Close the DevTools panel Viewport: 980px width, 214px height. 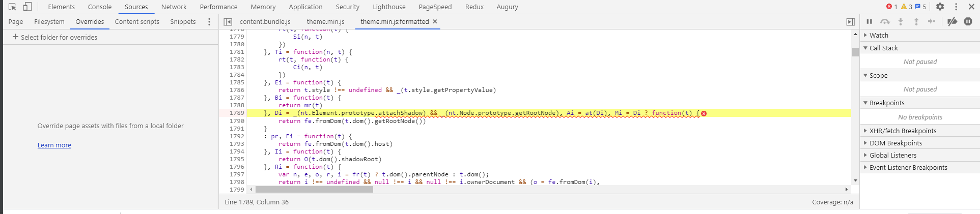pos(971,7)
